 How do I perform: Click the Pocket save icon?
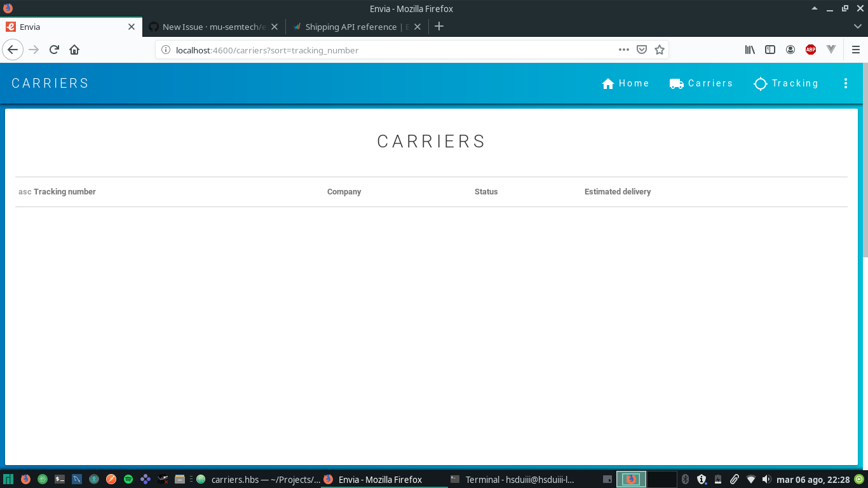point(642,50)
